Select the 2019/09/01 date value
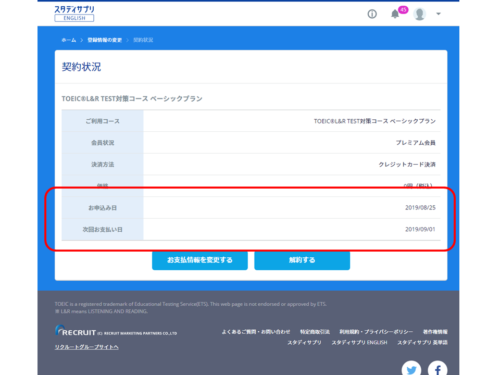Screen dimensions: 500x375 (420, 229)
